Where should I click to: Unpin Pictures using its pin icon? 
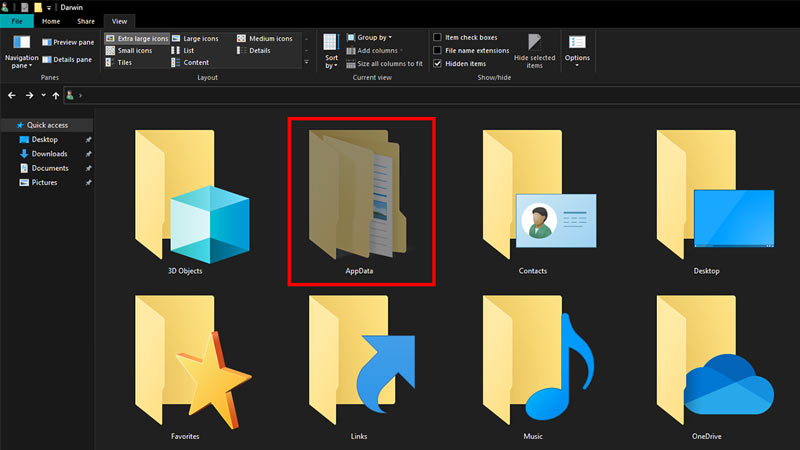coord(88,182)
